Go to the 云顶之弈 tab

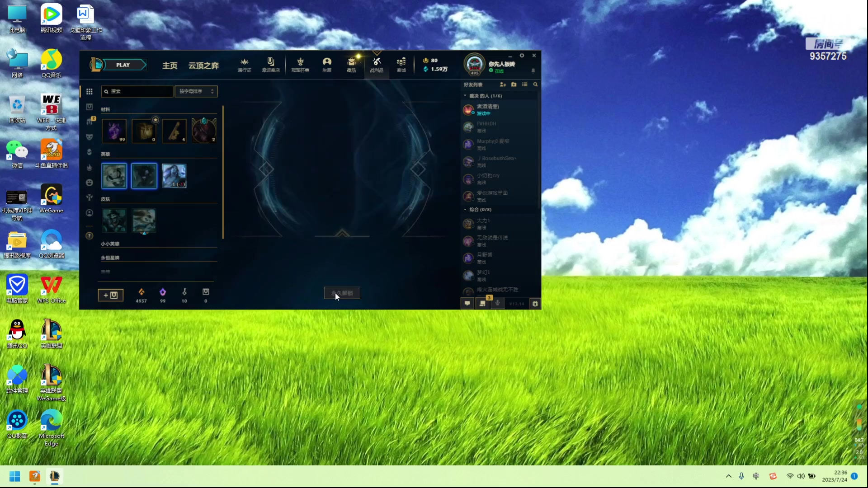tap(203, 66)
